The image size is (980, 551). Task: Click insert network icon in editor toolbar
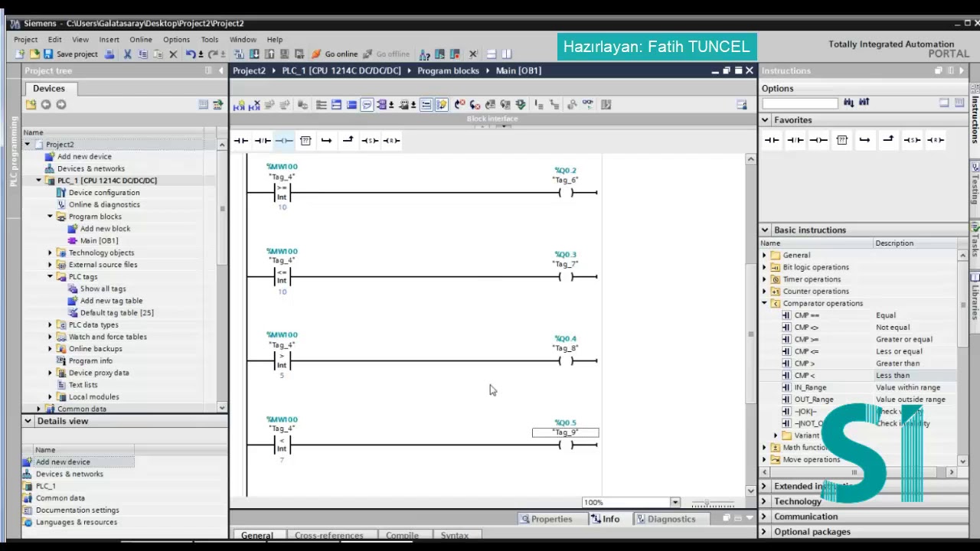239,105
